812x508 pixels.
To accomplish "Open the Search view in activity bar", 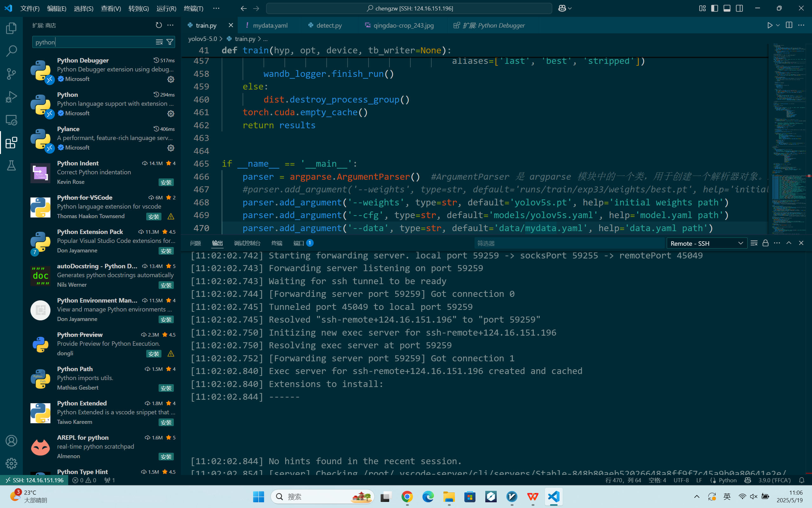I will pyautogui.click(x=11, y=51).
